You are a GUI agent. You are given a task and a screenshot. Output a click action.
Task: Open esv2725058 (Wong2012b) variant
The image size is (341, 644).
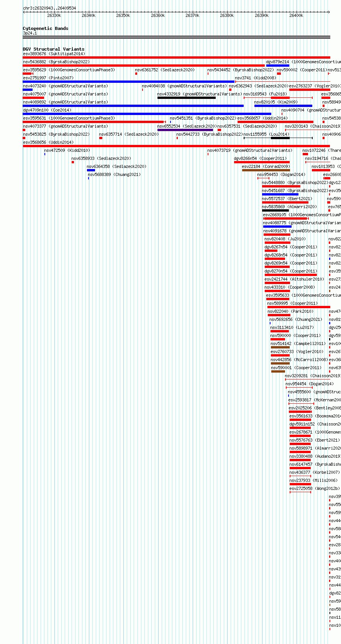[x=315, y=489]
